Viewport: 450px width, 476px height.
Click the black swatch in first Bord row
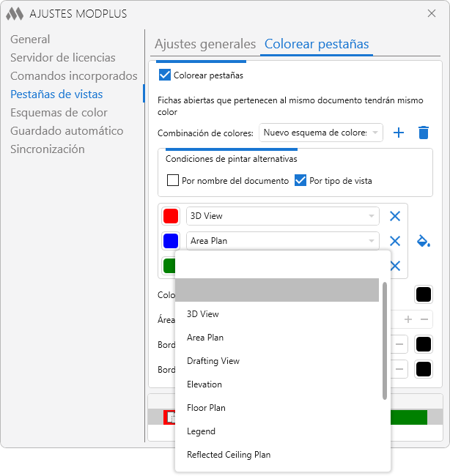pyautogui.click(x=424, y=344)
